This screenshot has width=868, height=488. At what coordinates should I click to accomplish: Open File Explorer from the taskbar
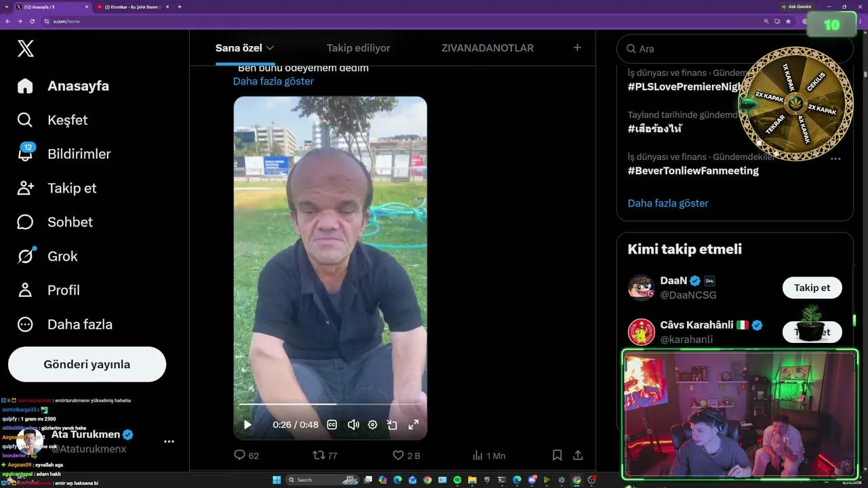[x=472, y=480]
